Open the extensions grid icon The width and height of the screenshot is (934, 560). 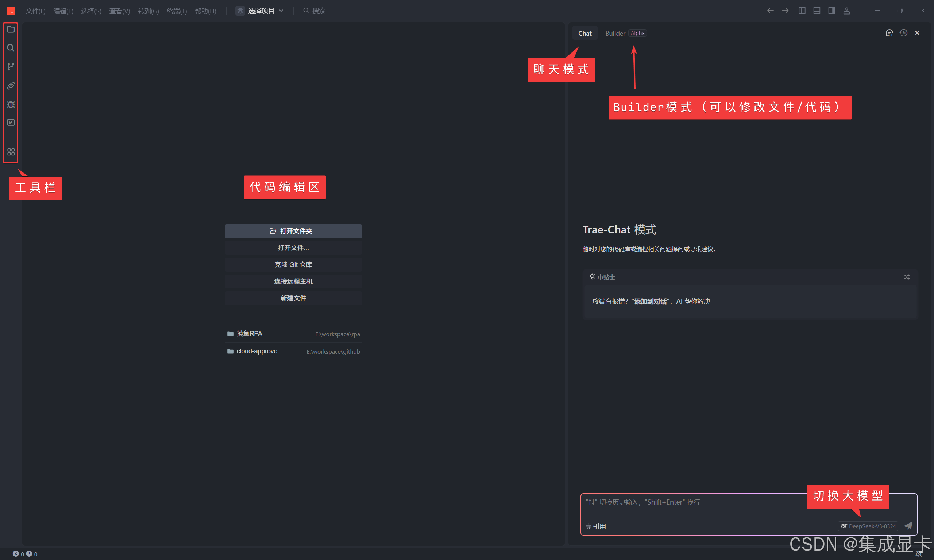coord(11,152)
